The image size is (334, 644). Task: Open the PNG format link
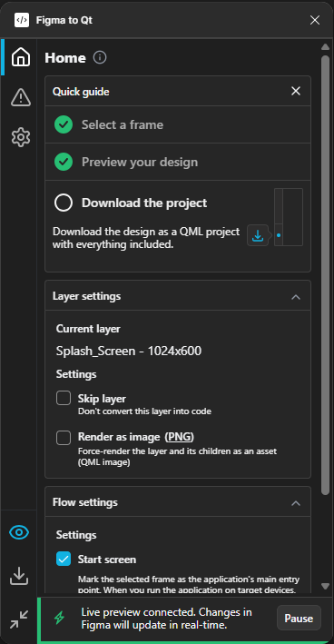point(180,436)
